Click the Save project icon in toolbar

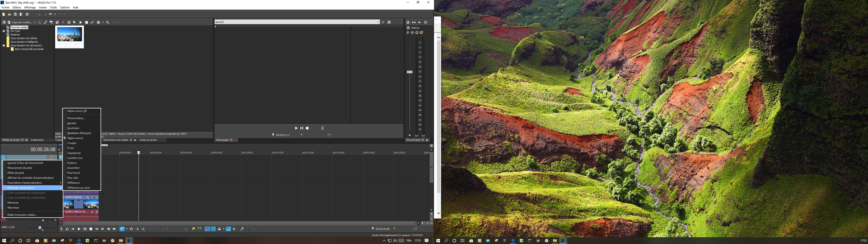pos(15,14)
